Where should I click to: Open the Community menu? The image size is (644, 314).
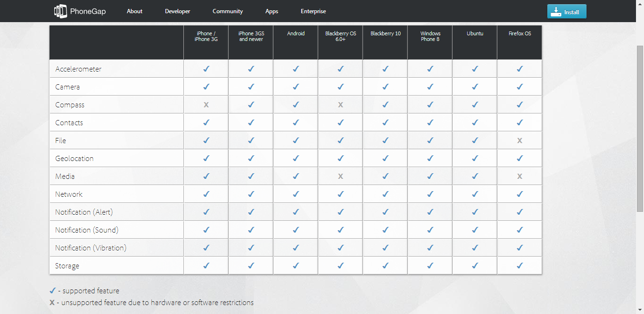(228, 11)
